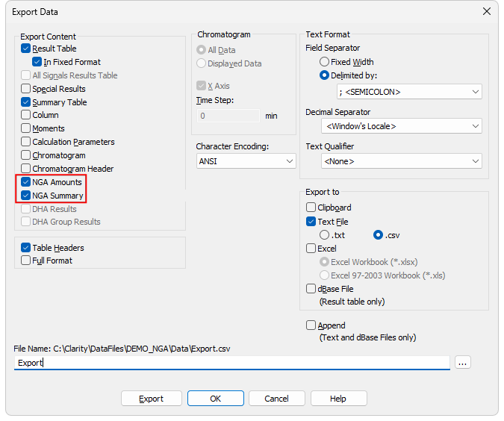Uncheck NGA Summary export option
Viewport: 504px width, 421px height.
tap(25, 196)
